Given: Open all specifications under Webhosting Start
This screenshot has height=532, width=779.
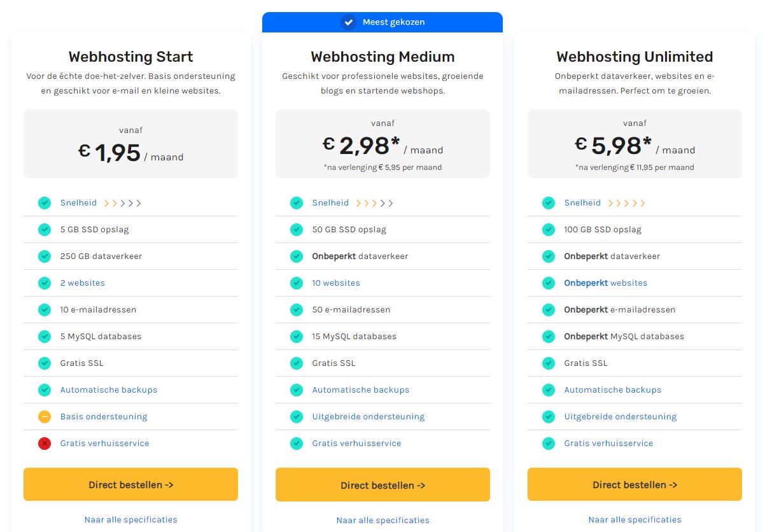Looking at the screenshot, I should coord(130,520).
